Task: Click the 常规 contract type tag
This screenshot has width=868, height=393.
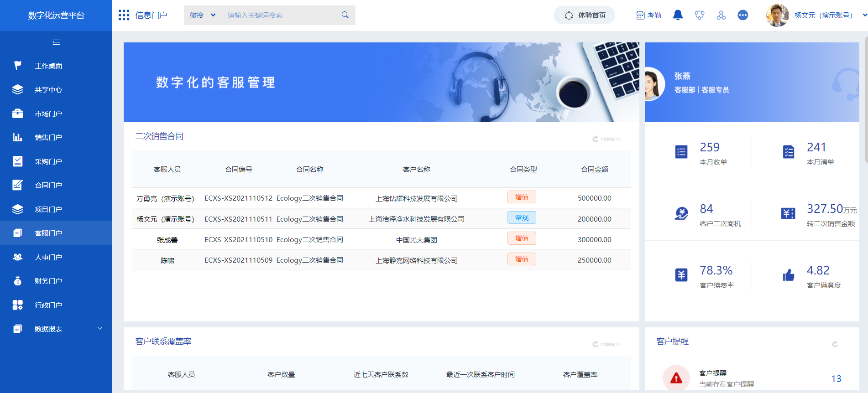Action: [x=522, y=218]
